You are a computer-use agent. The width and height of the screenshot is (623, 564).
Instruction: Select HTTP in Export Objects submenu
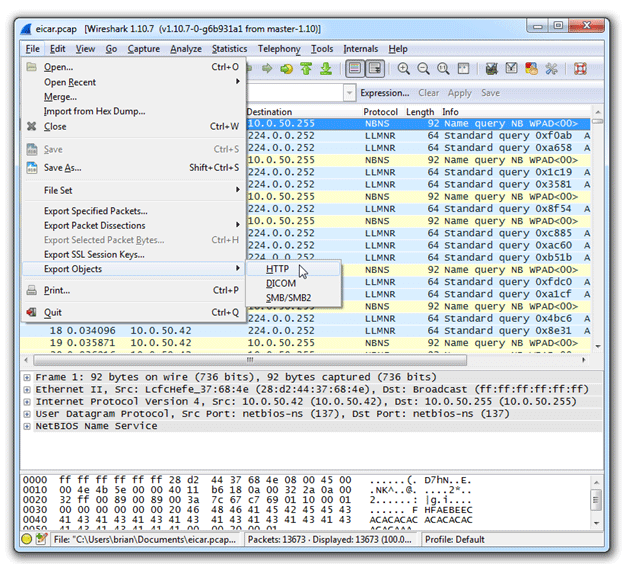click(293, 269)
